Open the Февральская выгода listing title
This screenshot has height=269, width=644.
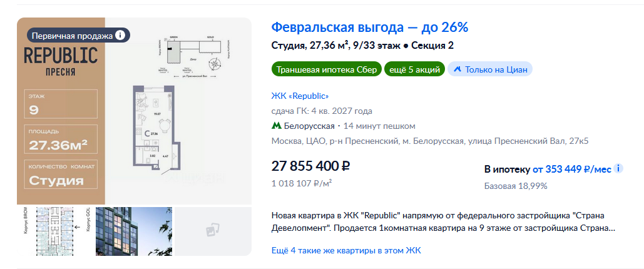tap(369, 28)
